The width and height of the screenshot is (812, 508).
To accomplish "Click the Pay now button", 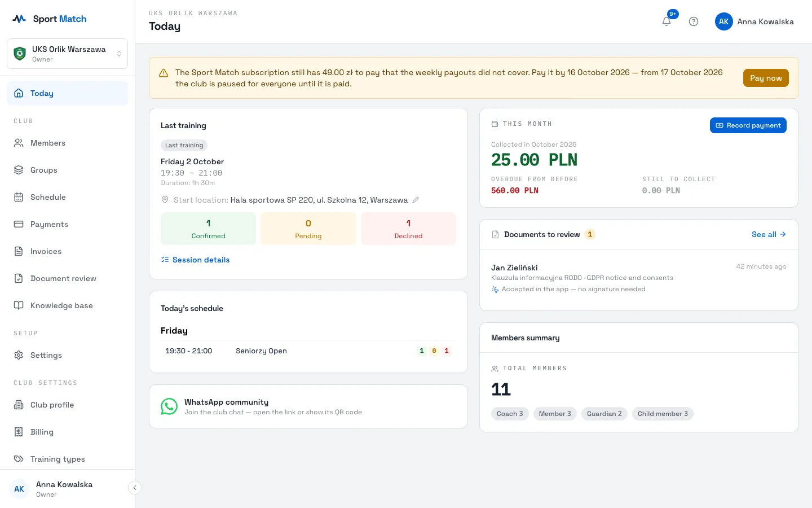I will (766, 78).
